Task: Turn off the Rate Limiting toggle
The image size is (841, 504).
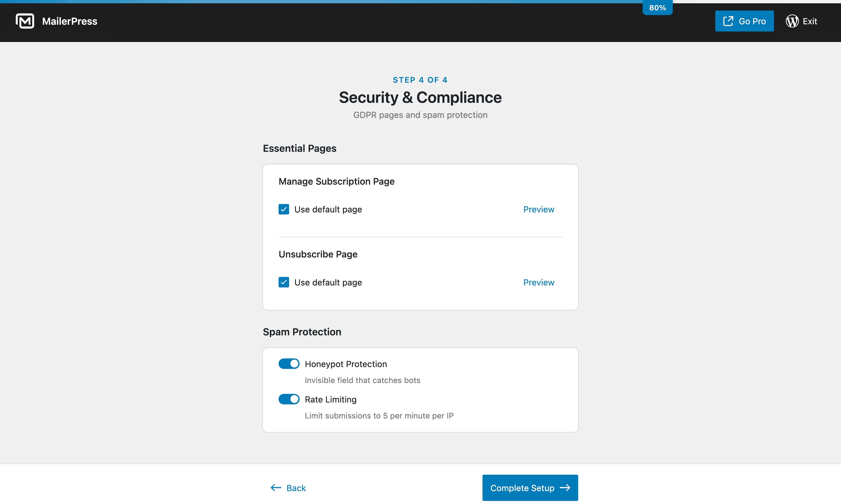Action: [289, 399]
